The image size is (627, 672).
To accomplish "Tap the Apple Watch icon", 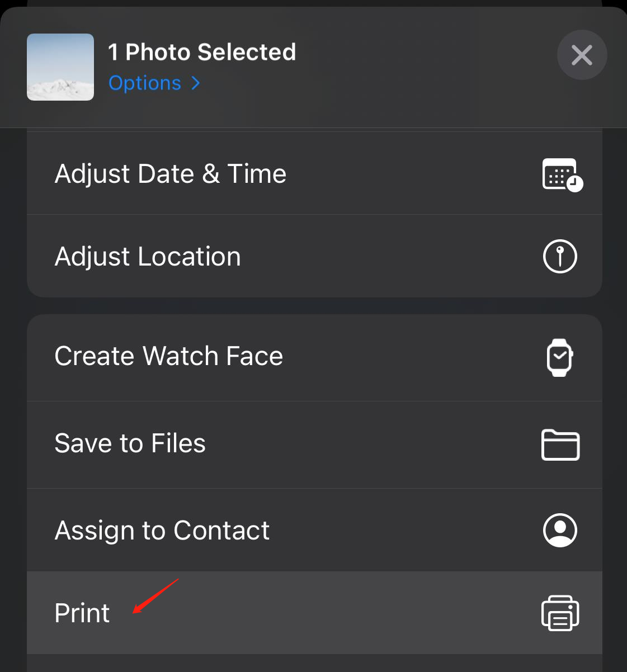I will pos(560,357).
